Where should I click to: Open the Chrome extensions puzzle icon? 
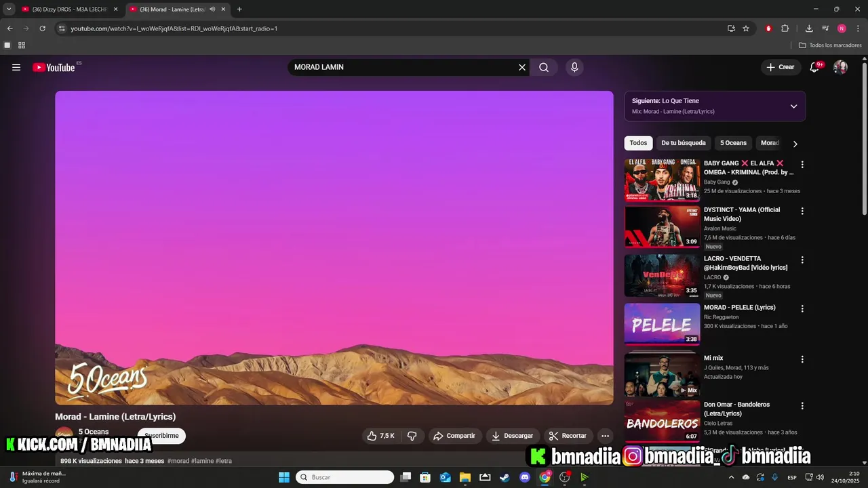(785, 28)
